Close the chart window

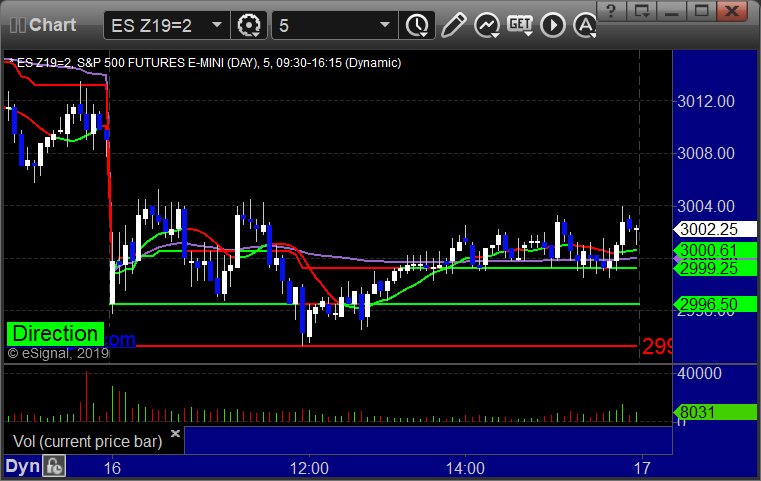pyautogui.click(x=731, y=11)
